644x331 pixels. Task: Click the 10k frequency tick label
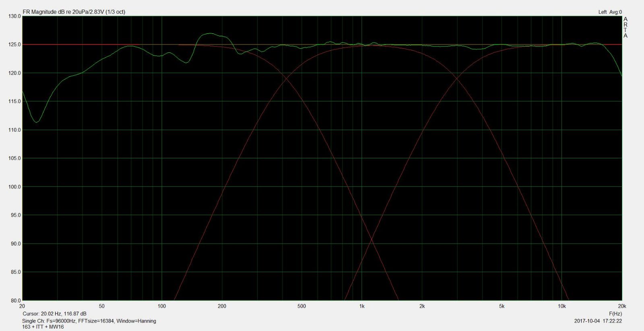tap(562, 306)
